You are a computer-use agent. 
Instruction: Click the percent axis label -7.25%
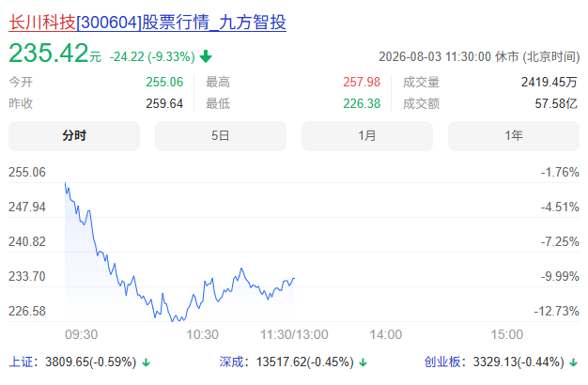(560, 241)
